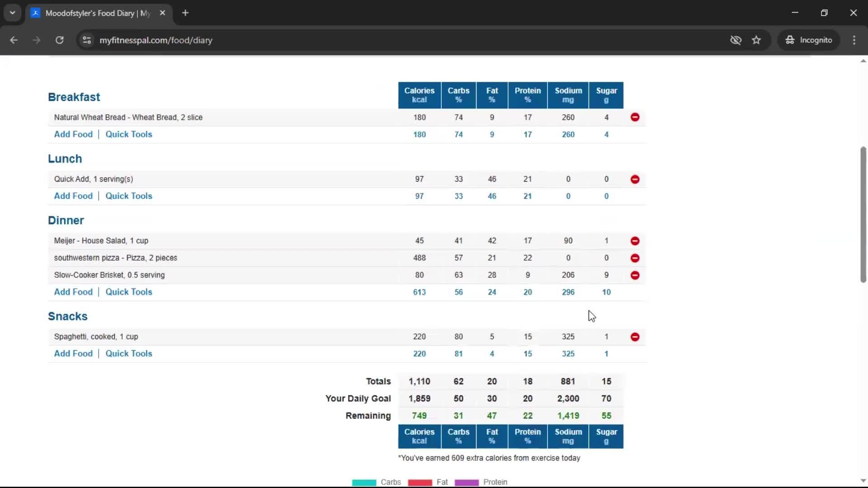Click Remaining sodium value 1,419
The height and width of the screenshot is (488, 868).
568,416
